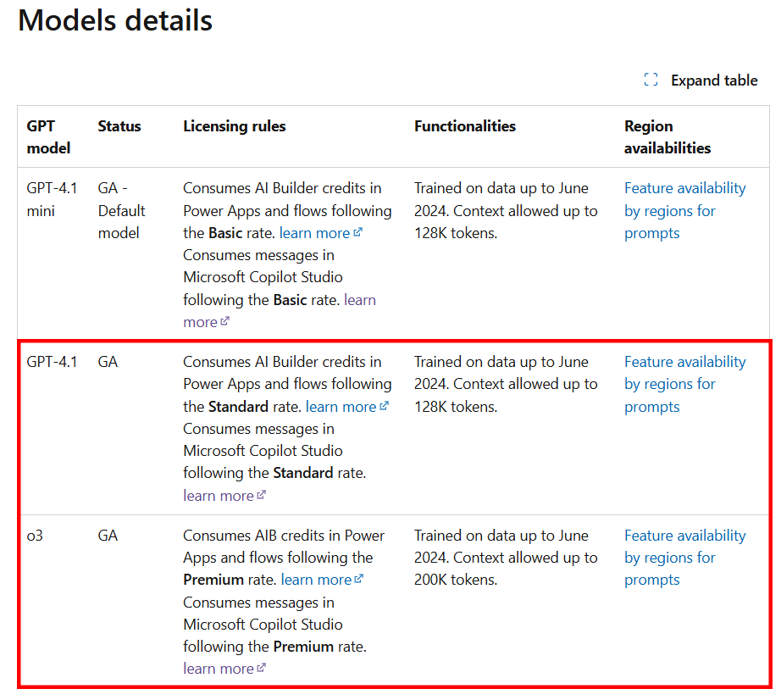Click external link icon on GPT-4.1 mini Copilot Studio more link

pyautogui.click(x=225, y=321)
